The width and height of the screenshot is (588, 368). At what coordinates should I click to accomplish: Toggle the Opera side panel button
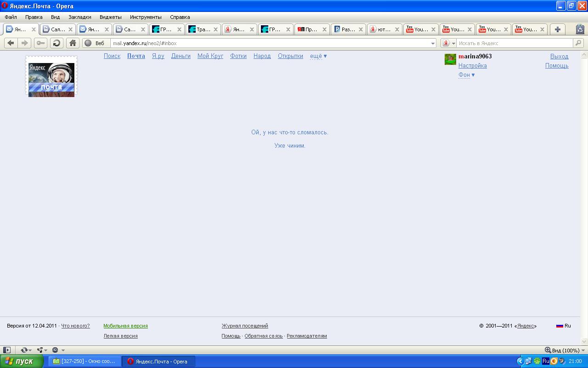click(7, 350)
